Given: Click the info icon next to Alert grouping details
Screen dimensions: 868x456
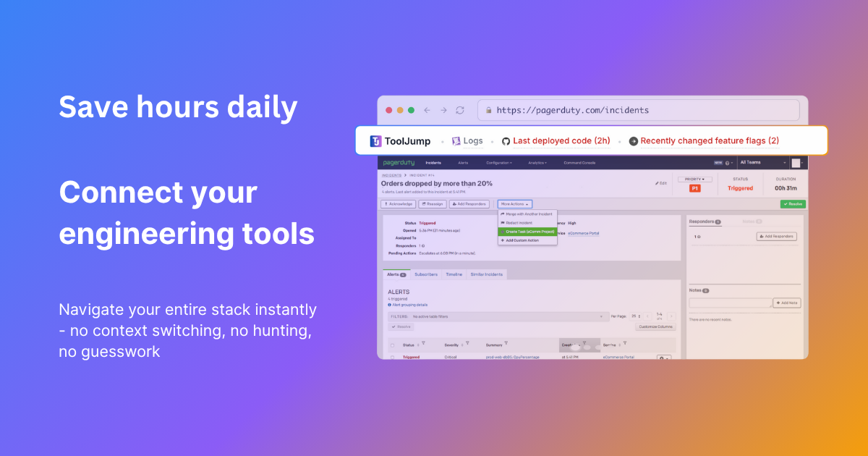Looking at the screenshot, I should click(x=388, y=305).
